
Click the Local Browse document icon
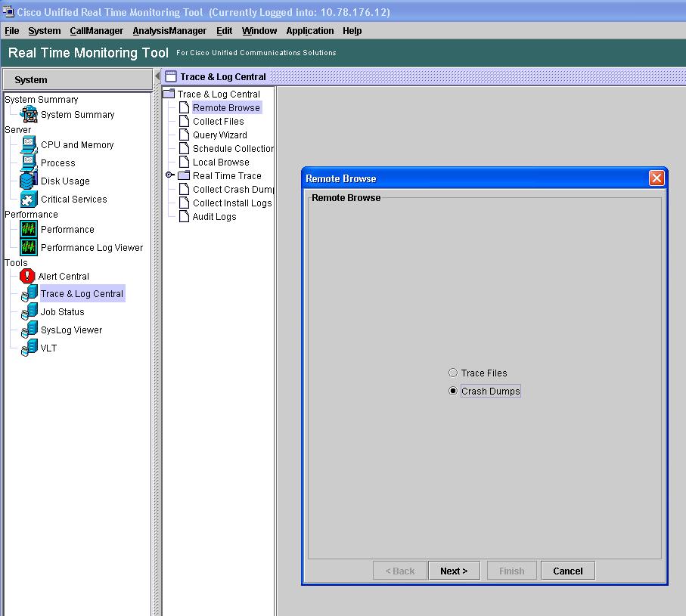pyautogui.click(x=185, y=163)
